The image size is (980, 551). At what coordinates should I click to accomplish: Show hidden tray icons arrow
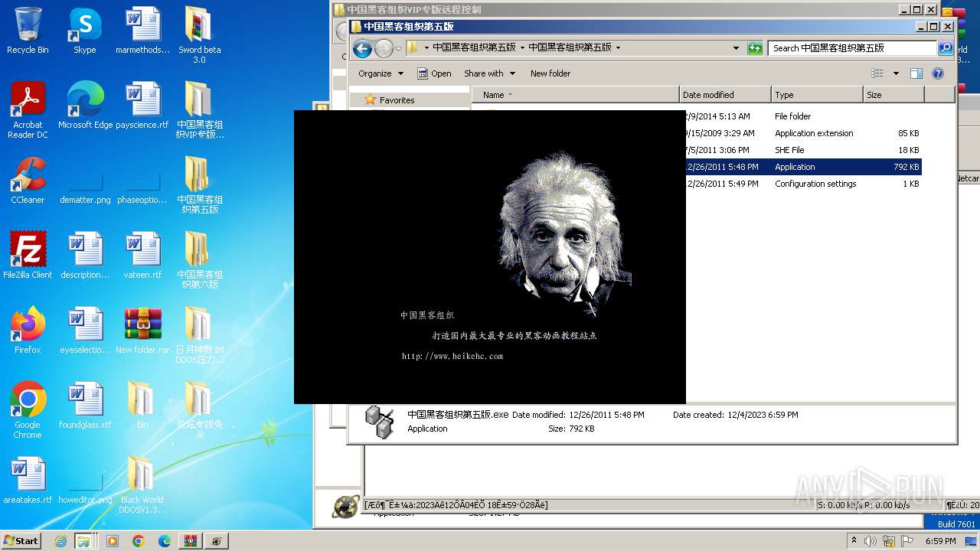[854, 541]
